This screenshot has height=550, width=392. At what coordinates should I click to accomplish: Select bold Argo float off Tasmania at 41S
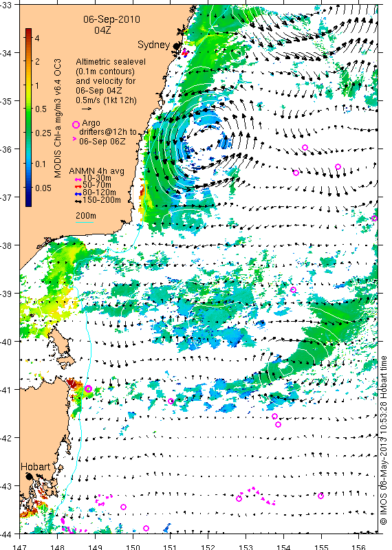(88, 388)
